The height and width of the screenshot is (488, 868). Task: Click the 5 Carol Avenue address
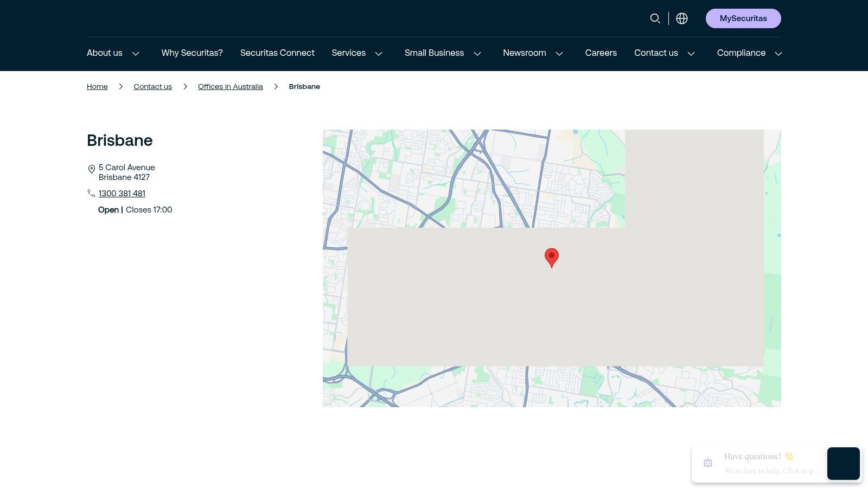point(127,172)
